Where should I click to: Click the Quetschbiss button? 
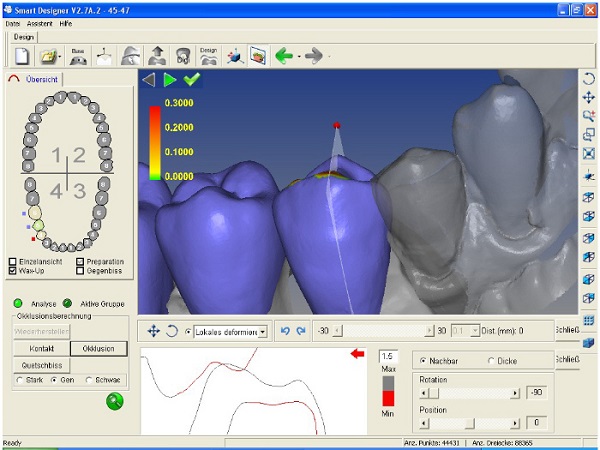[42, 365]
